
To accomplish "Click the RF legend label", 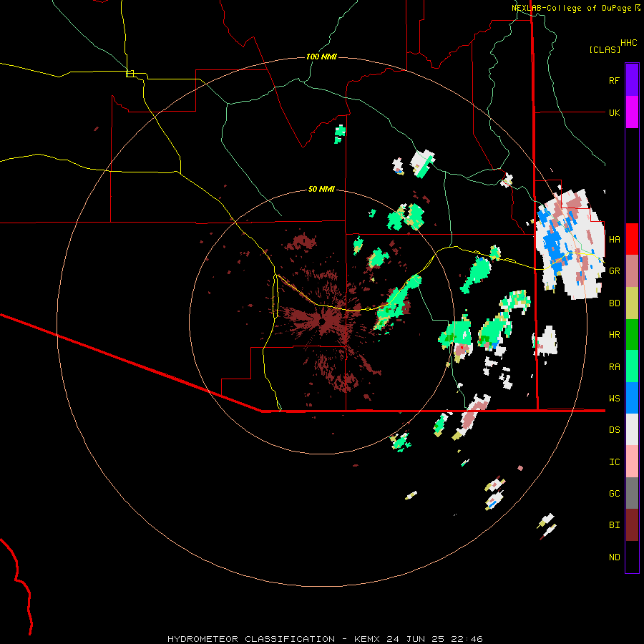I will pos(614,80).
